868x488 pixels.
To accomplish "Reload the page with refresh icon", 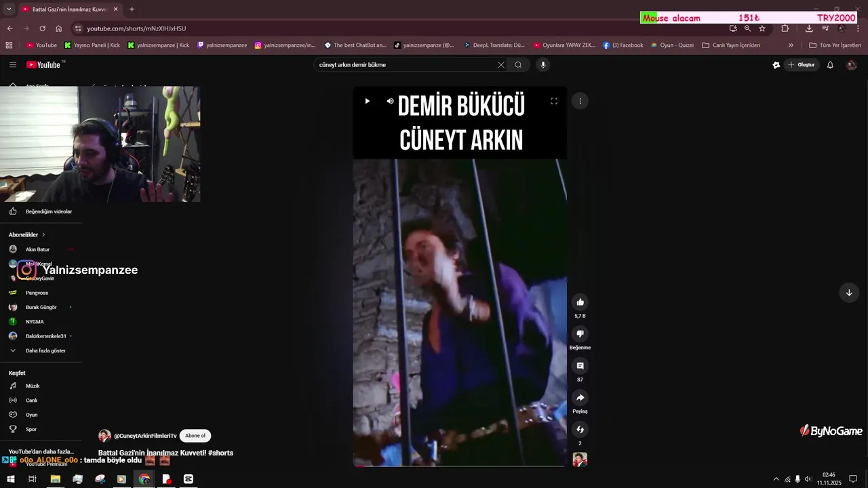I will pos(42,28).
